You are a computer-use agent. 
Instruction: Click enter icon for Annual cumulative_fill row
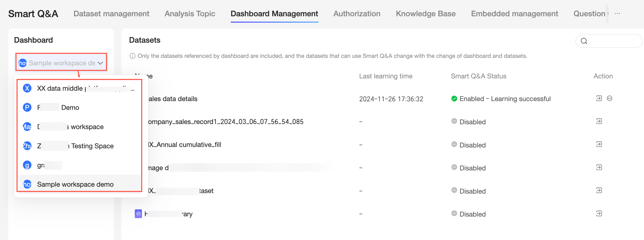pyautogui.click(x=599, y=144)
